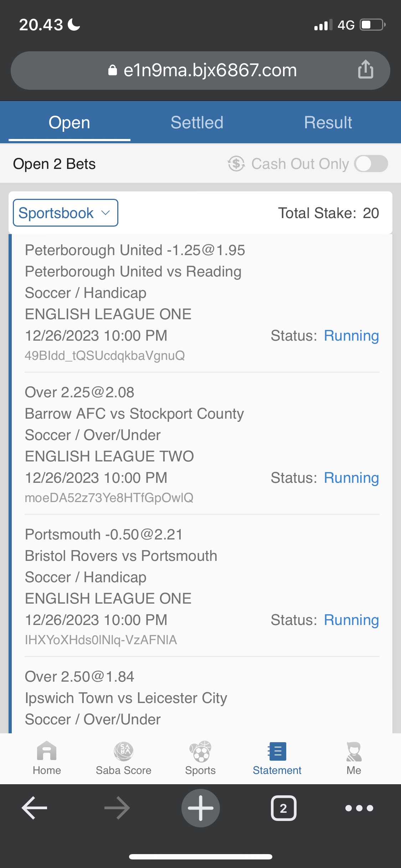Switch to the Settled tab

[x=197, y=123]
